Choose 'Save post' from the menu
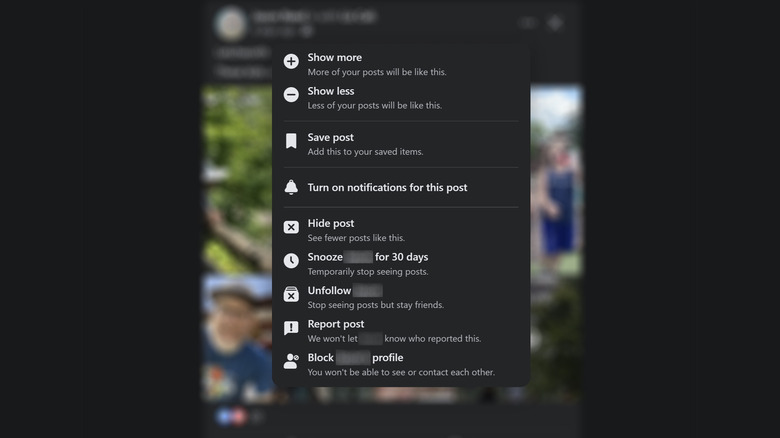 pos(401,144)
